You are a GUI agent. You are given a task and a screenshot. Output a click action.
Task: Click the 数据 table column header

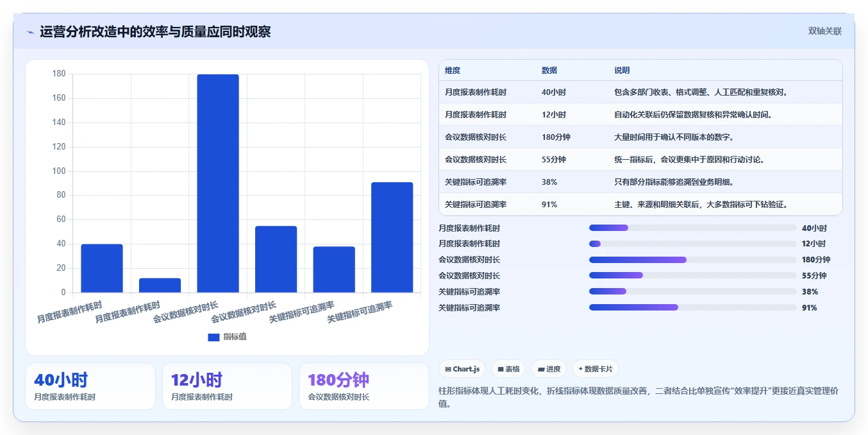click(549, 71)
